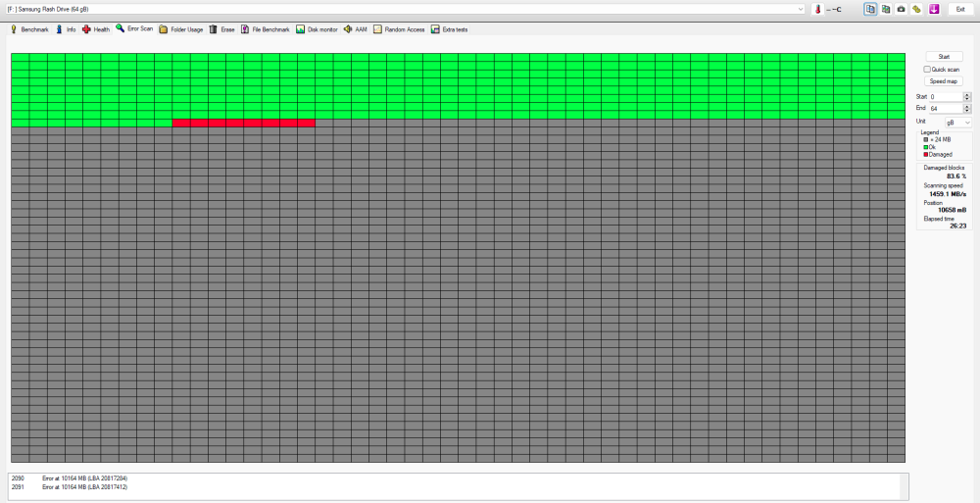Click the 10658 mB position value

[952, 210]
